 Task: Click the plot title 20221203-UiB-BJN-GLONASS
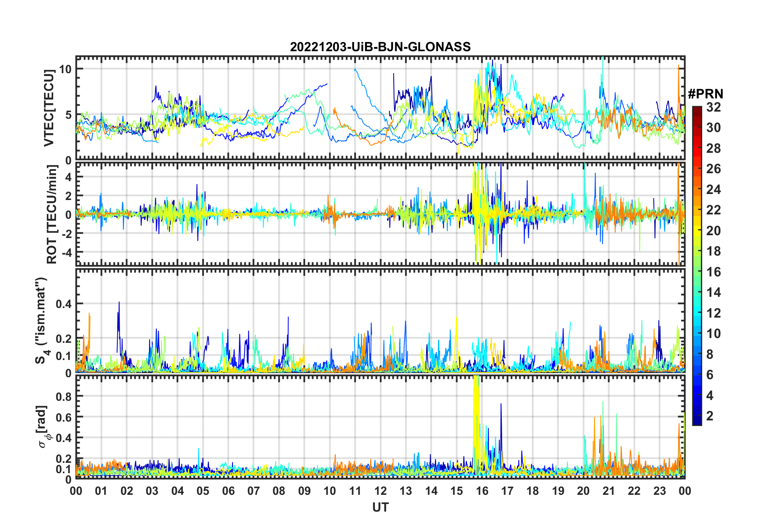[x=380, y=47]
